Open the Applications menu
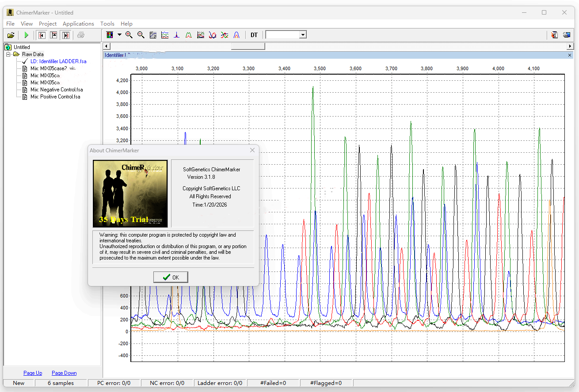The image size is (579, 392). [78, 24]
